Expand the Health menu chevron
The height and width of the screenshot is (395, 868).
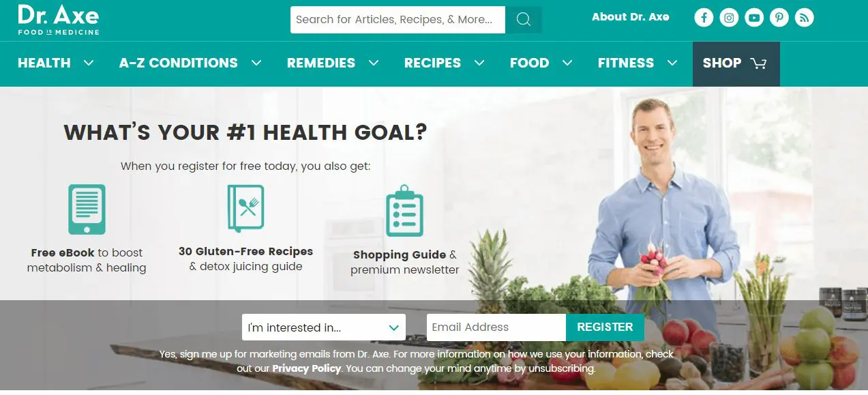tap(89, 63)
